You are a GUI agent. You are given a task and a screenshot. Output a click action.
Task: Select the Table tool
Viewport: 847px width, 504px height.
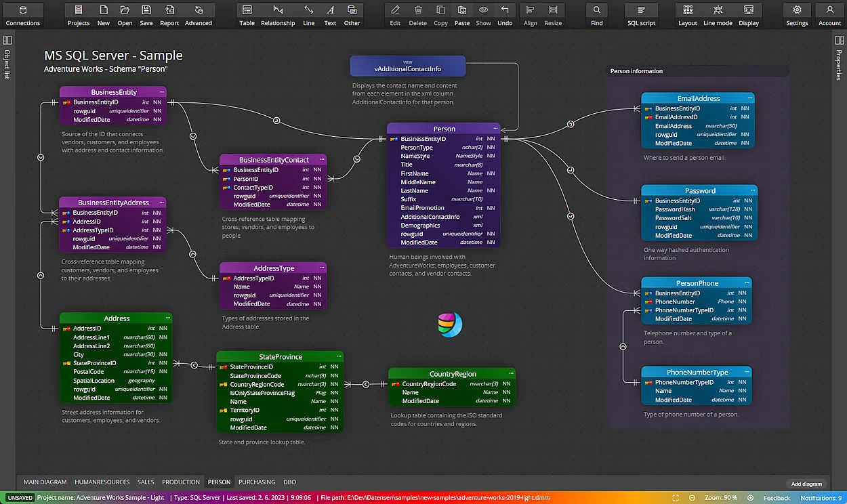tap(247, 16)
